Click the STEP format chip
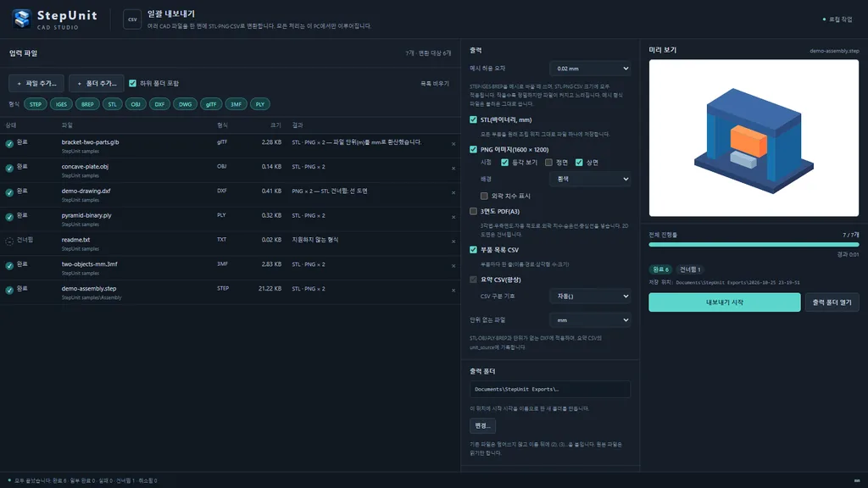 pos(36,104)
